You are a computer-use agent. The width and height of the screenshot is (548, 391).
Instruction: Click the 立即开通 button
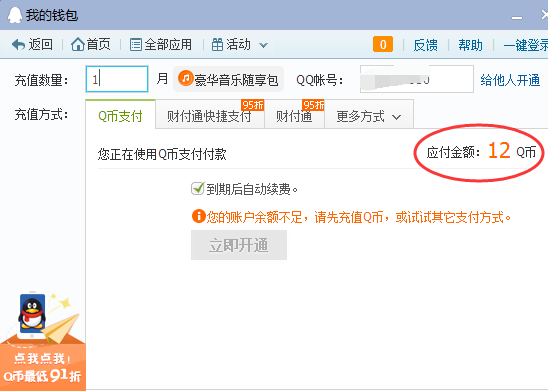(239, 245)
